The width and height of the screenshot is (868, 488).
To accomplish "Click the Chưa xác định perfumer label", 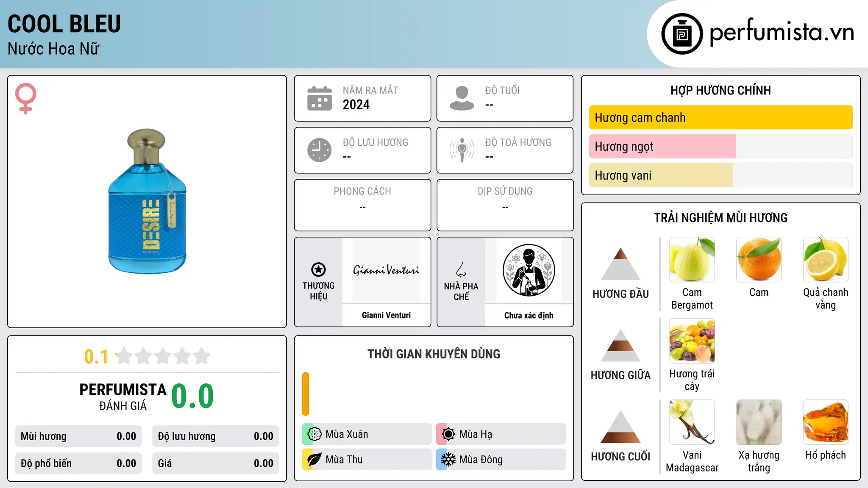I will (x=529, y=315).
